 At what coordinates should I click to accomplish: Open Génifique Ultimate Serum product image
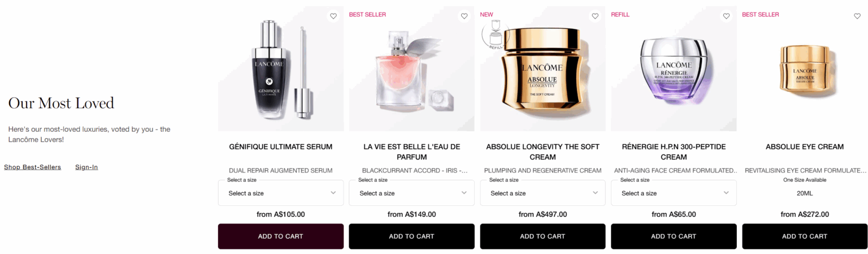click(x=281, y=68)
